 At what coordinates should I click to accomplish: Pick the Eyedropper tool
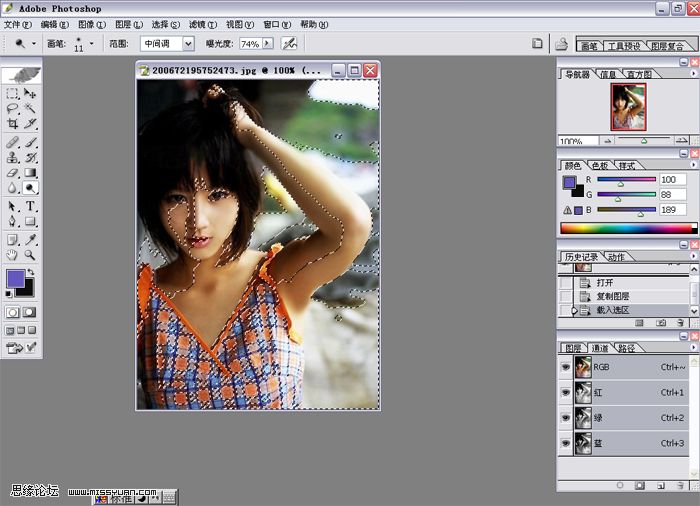[30, 240]
